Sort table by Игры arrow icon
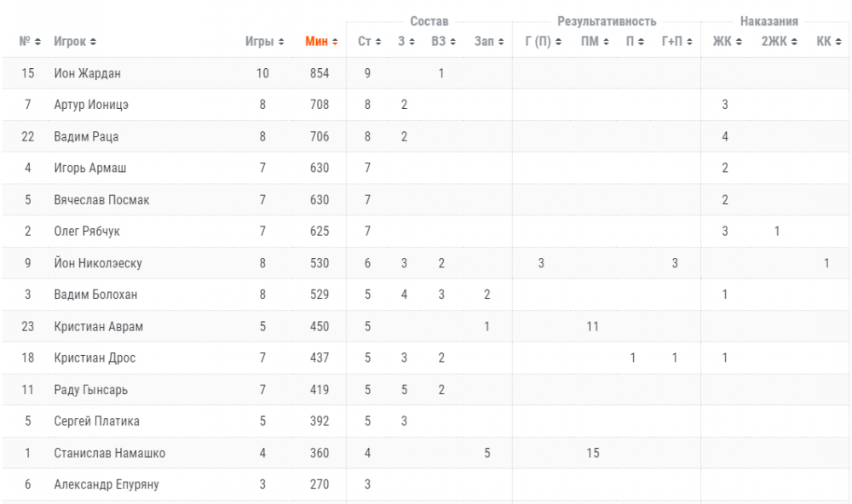The height and width of the screenshot is (504, 852). click(x=281, y=42)
